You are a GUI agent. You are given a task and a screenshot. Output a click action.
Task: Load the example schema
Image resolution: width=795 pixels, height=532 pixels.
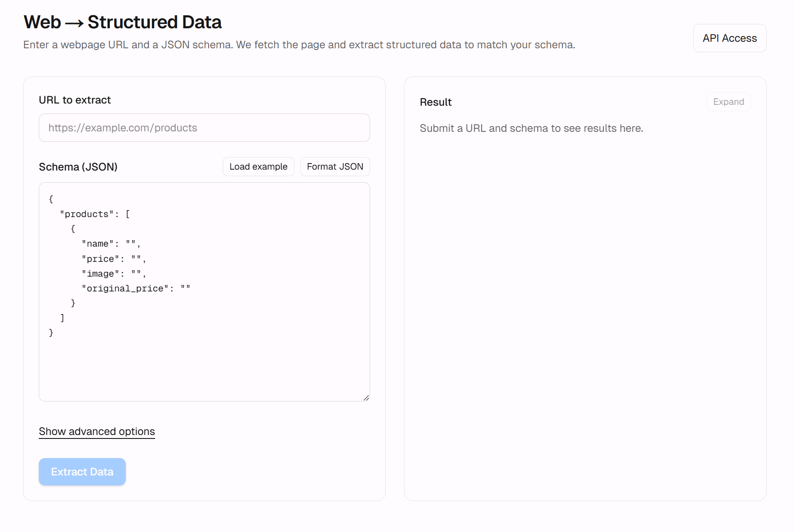pos(258,167)
